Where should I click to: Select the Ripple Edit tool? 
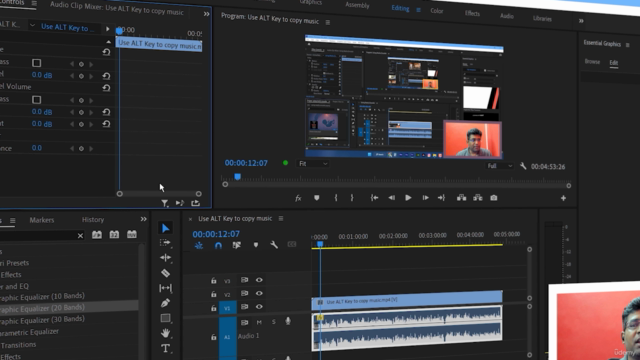click(x=165, y=258)
